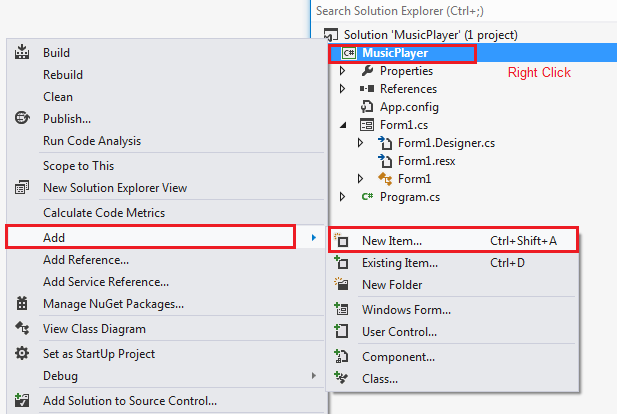The image size is (617, 414).
Task: Collapse the Form1.cs node
Action: 343,125
